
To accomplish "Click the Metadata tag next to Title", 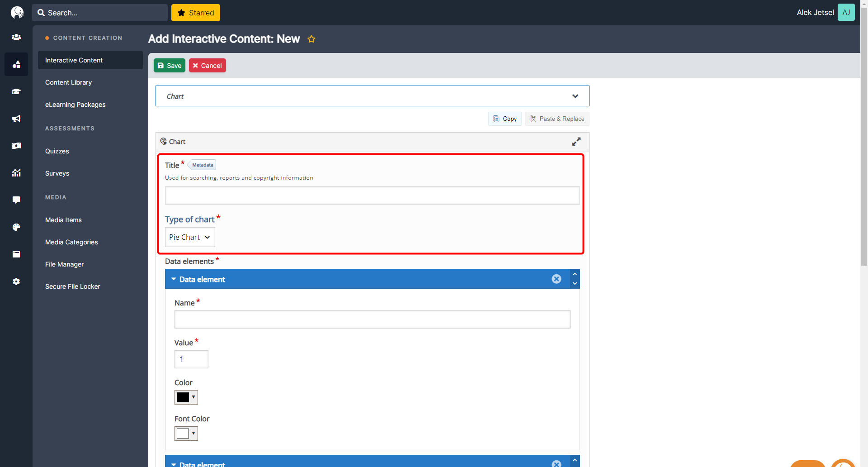I will coord(202,165).
